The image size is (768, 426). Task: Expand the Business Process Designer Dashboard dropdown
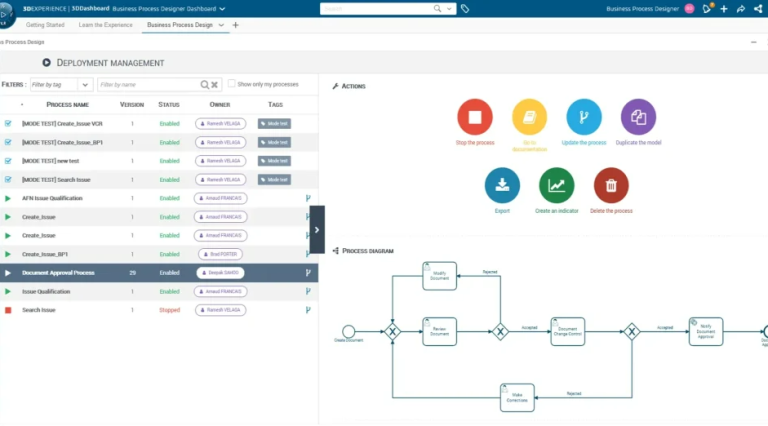221,9
